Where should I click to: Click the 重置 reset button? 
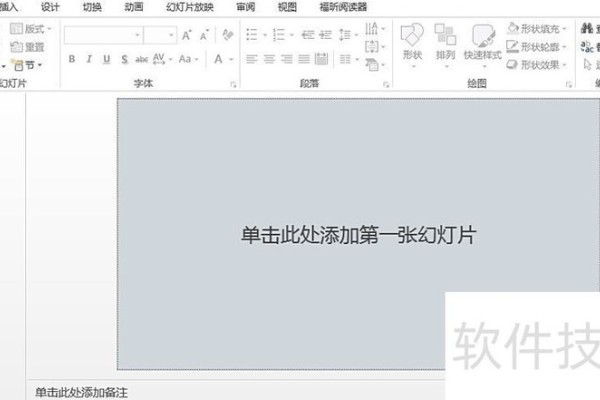coord(27,47)
